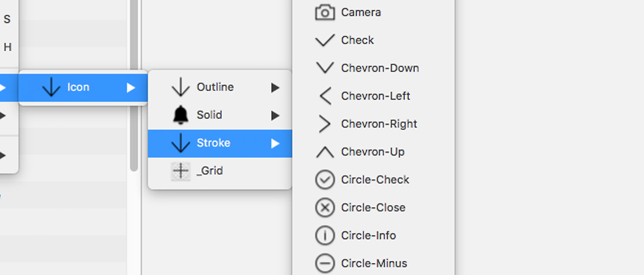Screen dimensions: 644x275
Task: Click the Circle-Info icon
Action: click(x=325, y=235)
